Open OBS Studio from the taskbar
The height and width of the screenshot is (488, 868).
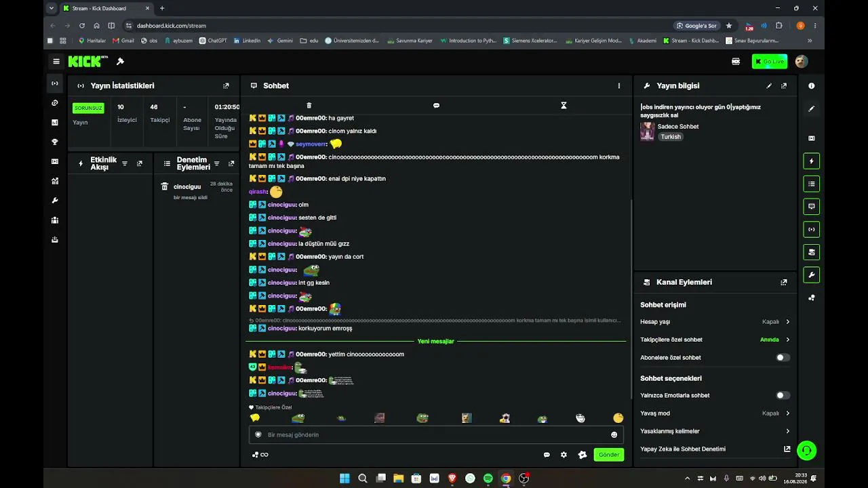point(524,479)
